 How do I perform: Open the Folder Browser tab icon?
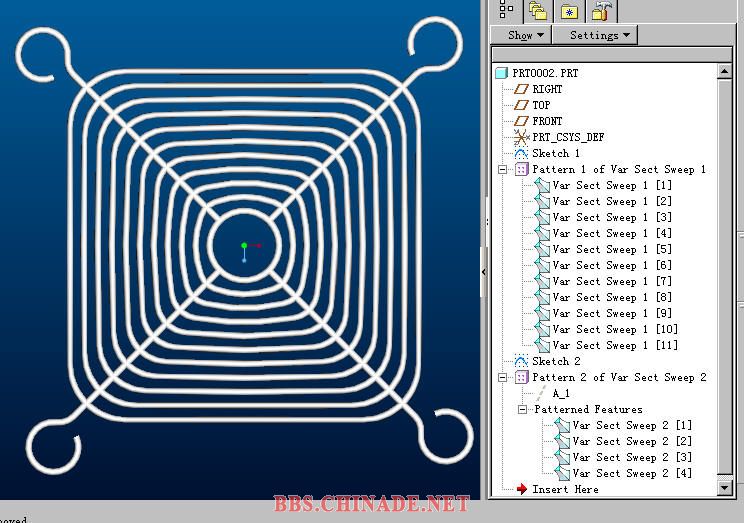pos(538,10)
